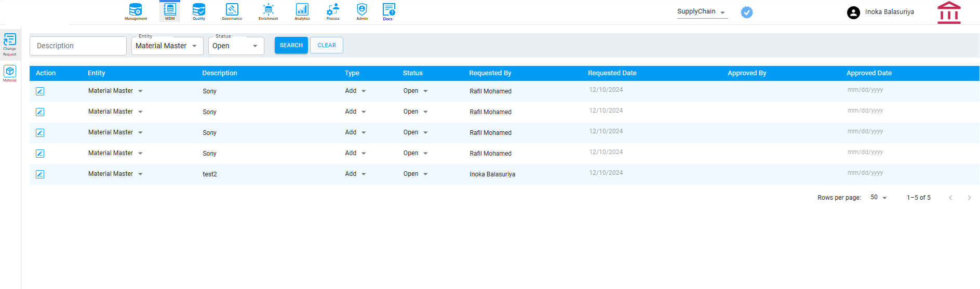Sort by the Requested Date column header
Image resolution: width=980 pixels, height=289 pixels.
coord(612,73)
